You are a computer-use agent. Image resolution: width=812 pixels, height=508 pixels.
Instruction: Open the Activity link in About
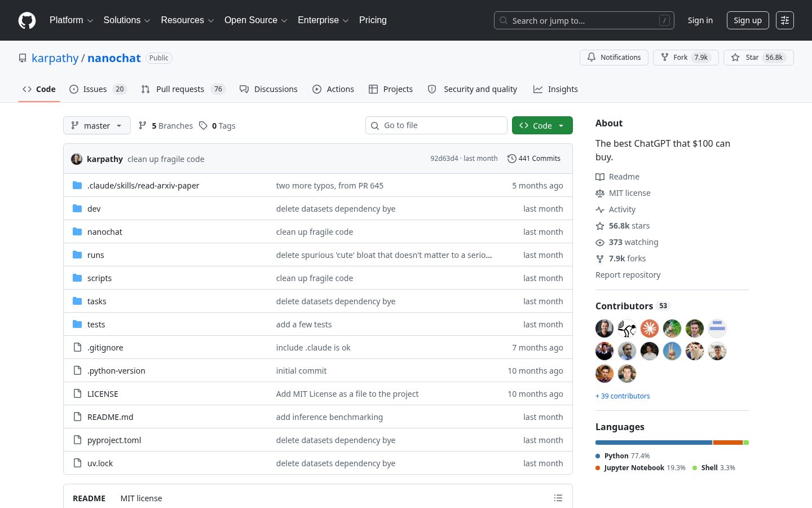click(616, 209)
